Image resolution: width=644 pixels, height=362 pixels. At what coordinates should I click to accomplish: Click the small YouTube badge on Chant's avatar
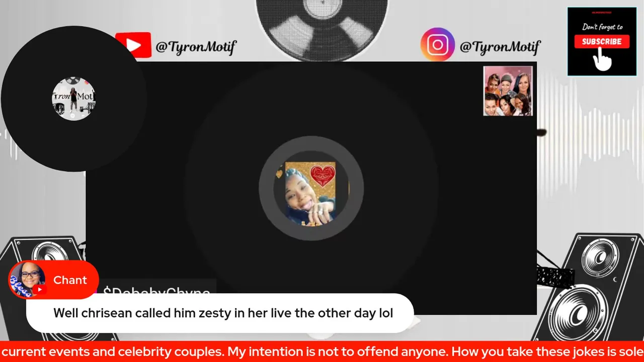coord(39,290)
